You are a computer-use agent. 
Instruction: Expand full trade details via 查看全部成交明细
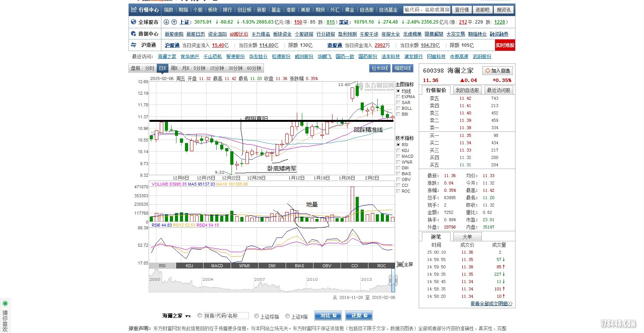coord(491,304)
